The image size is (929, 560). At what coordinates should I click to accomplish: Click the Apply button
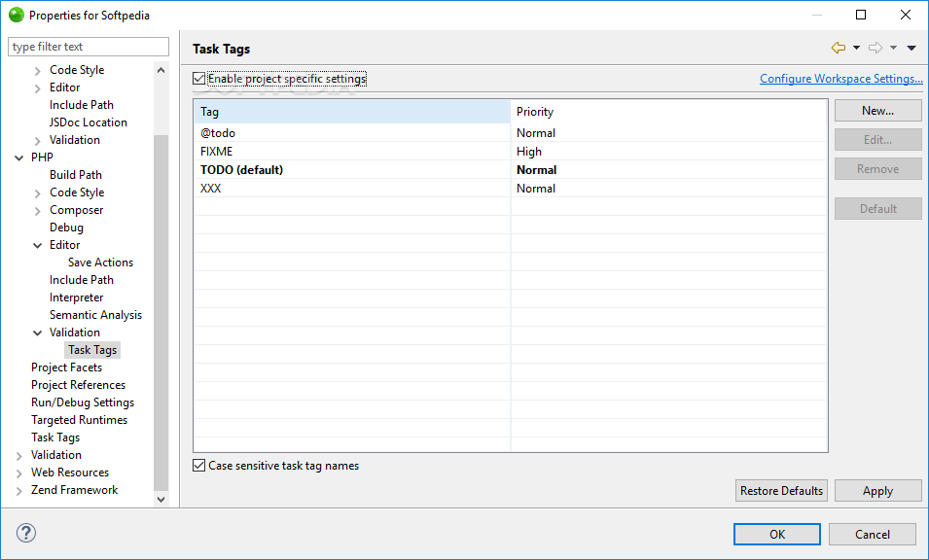click(877, 491)
